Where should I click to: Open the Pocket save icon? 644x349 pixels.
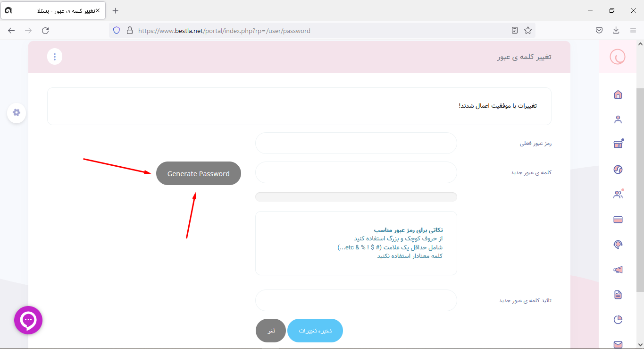(599, 30)
